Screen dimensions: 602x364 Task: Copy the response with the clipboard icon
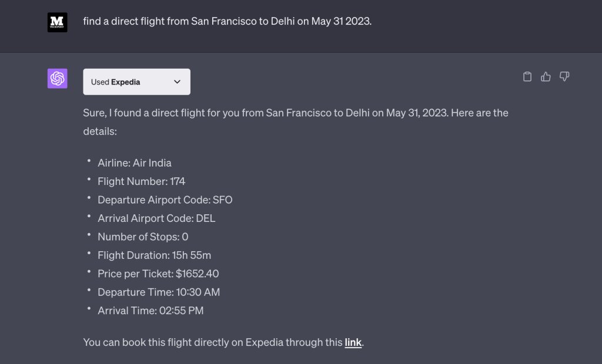[527, 76]
